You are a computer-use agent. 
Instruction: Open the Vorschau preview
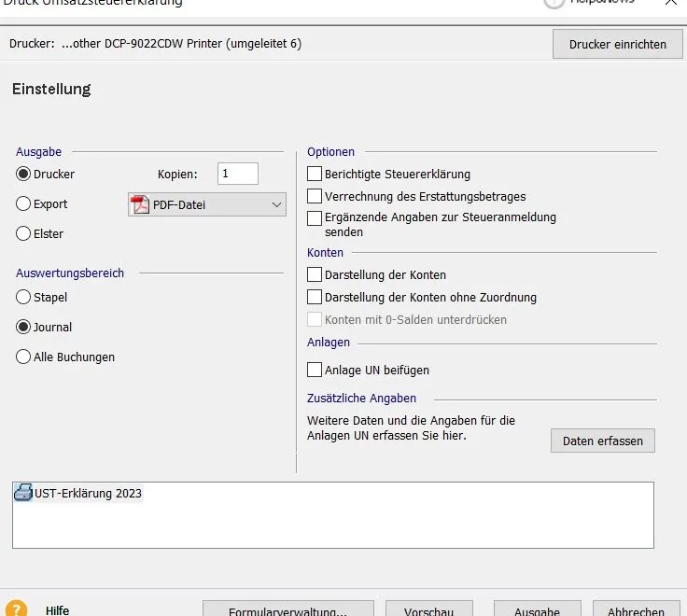pyautogui.click(x=428, y=609)
